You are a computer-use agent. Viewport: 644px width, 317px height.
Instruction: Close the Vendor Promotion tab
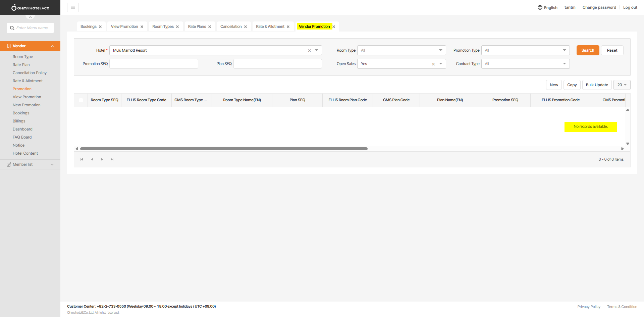click(x=334, y=27)
